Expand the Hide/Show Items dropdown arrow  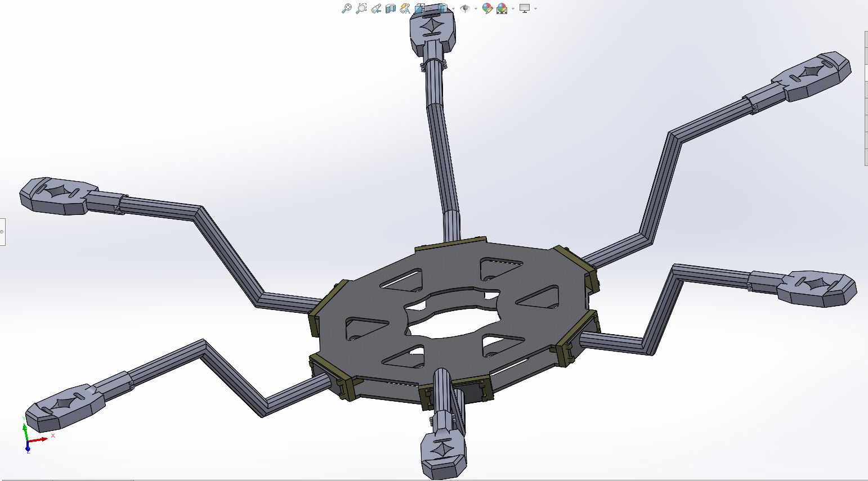click(x=476, y=8)
